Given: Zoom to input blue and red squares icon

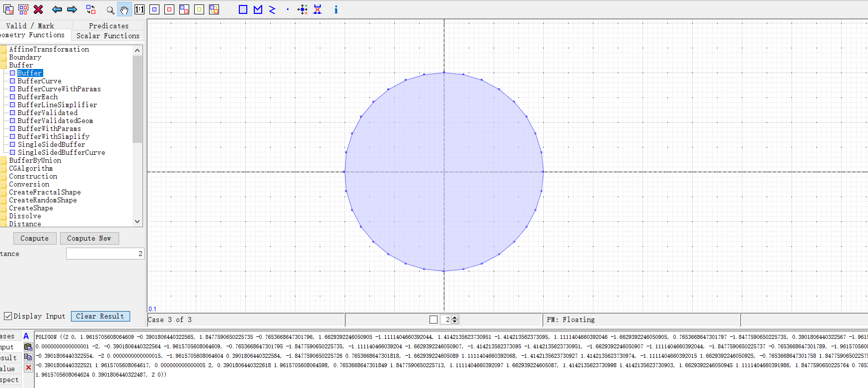Looking at the screenshot, I should [x=184, y=9].
